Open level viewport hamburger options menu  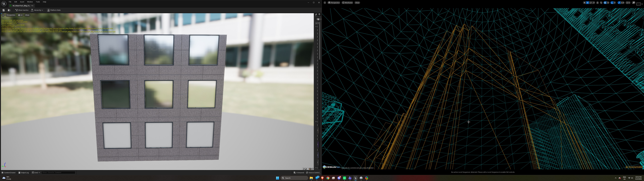point(325,3)
